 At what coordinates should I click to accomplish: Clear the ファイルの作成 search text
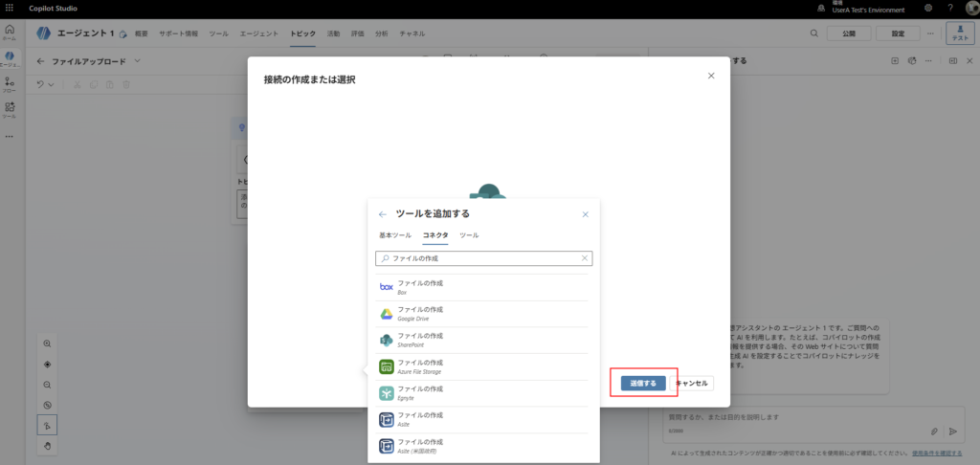click(x=584, y=258)
